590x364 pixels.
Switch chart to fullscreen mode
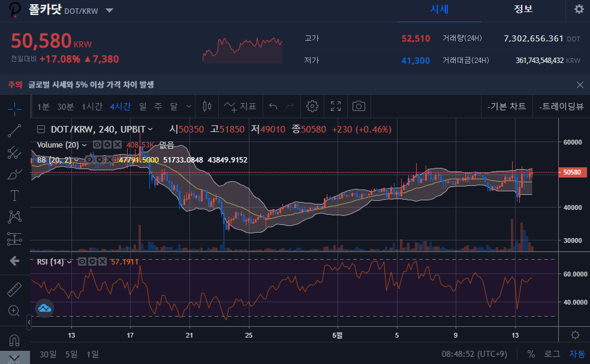pyautogui.click(x=336, y=107)
